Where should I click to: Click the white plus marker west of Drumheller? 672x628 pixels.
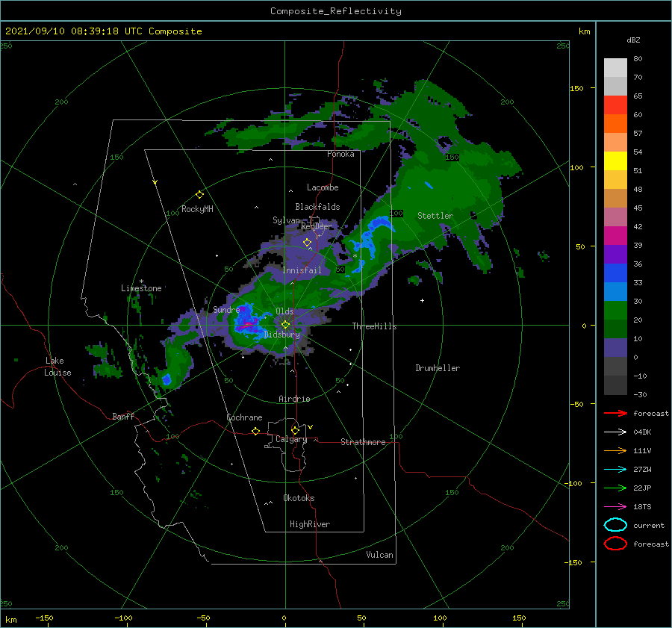point(422,300)
